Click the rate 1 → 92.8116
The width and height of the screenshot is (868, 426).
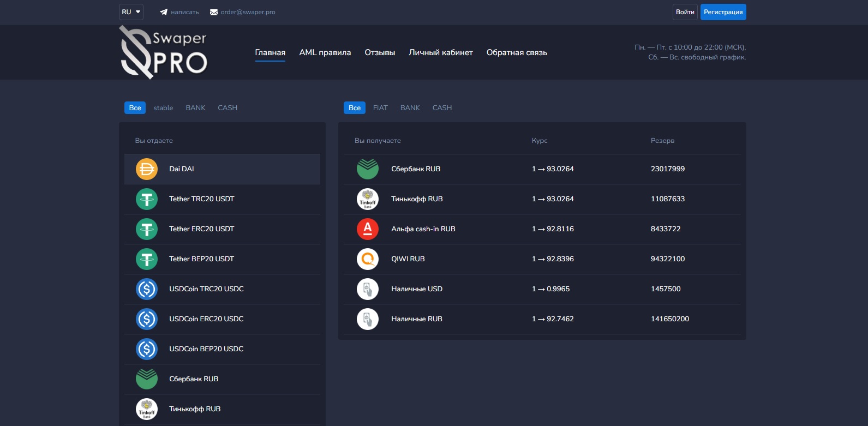(553, 229)
